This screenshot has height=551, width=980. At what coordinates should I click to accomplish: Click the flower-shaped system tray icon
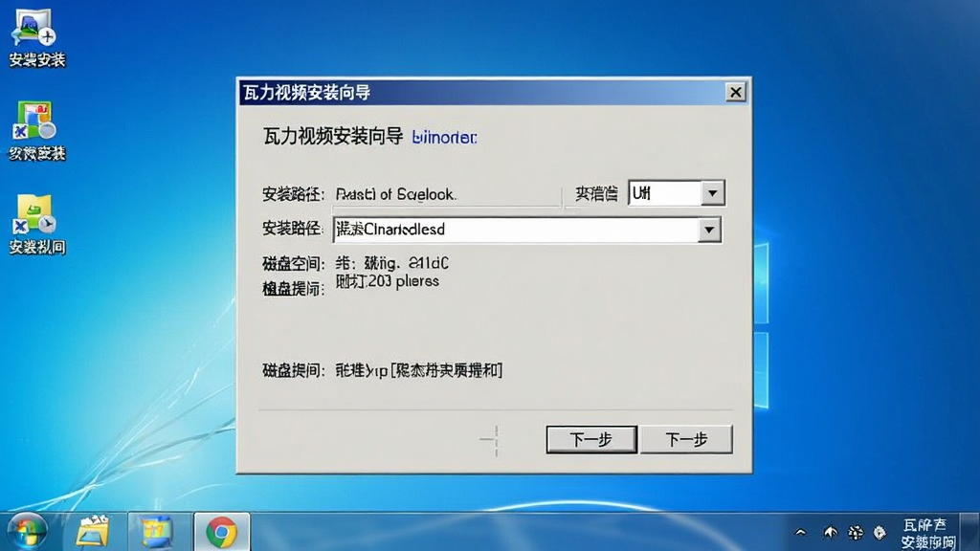855,532
